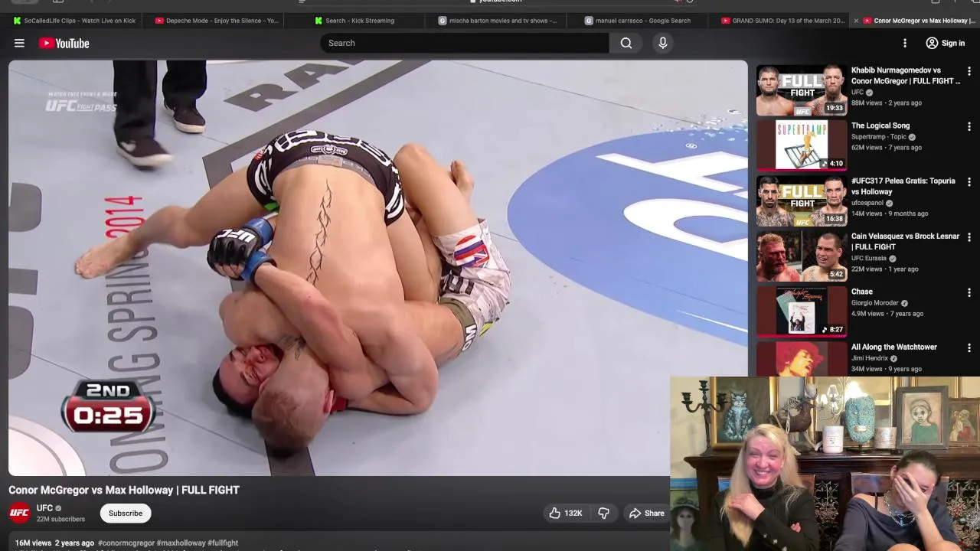Open the UFC channel avatar
Image resolution: width=980 pixels, height=551 pixels.
pos(19,513)
